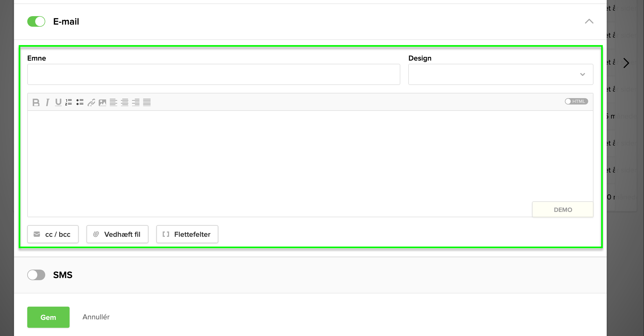Viewport: 644px width, 336px height.
Task: Toggle bold formatting in the editor
Action: 36,102
